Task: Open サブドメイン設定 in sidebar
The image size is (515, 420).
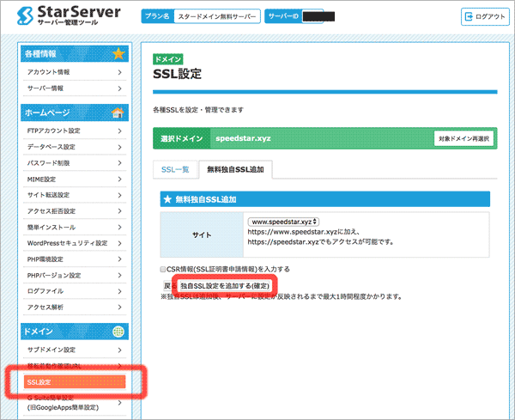Action: click(x=75, y=350)
